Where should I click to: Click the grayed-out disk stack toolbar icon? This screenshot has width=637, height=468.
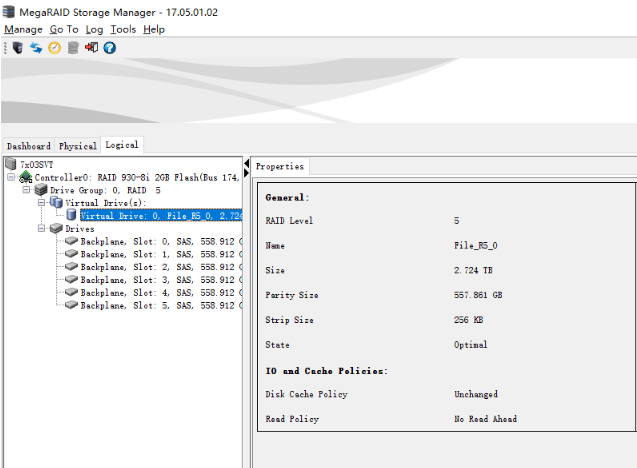[x=73, y=47]
